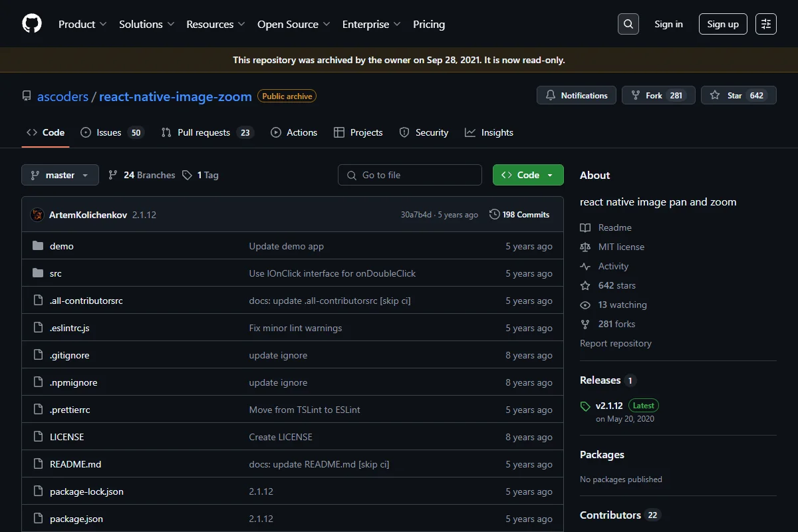Viewport: 798px width, 532px height.
Task: Click the GitHub logo icon
Action: point(32,24)
